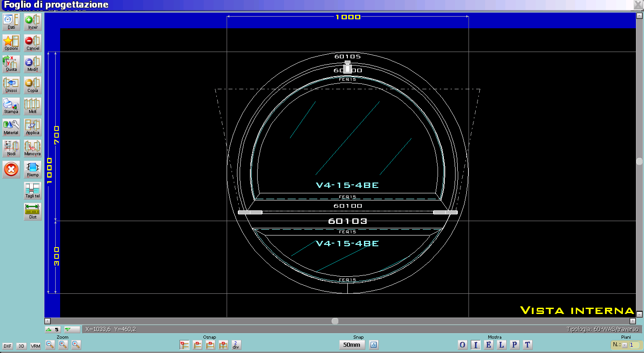Image resolution: width=644 pixels, height=353 pixels.
Task: Toggle the Osnap 2 div option
Action: (x=236, y=345)
